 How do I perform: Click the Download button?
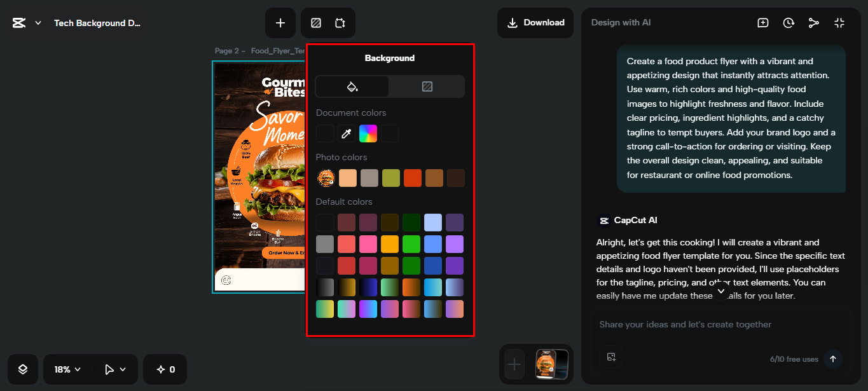coord(535,22)
